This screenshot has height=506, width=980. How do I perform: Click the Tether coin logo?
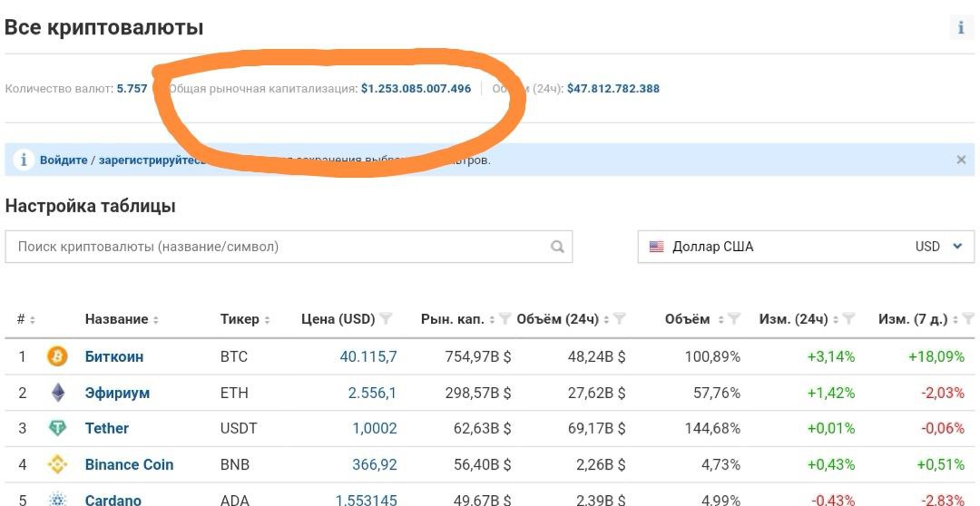(x=57, y=429)
